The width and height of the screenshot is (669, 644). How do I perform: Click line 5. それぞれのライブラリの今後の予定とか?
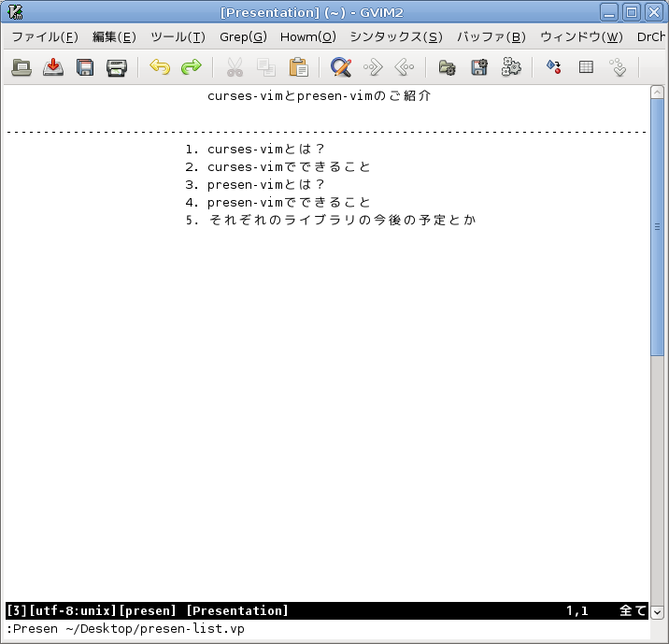click(x=331, y=221)
